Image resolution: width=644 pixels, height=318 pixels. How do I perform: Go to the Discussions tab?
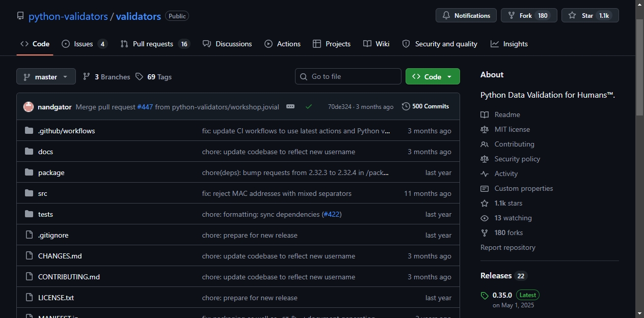click(227, 44)
